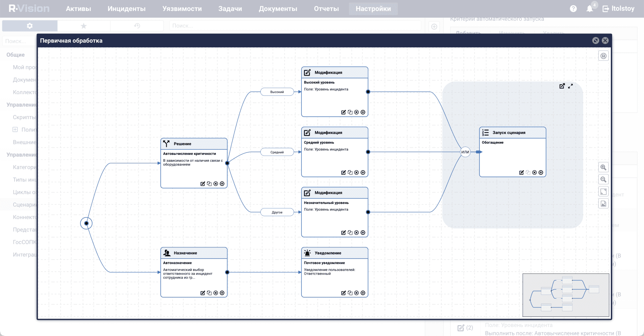Viewport: 644px width, 336px height.
Task: Open the Задачи menu
Action: (230, 9)
